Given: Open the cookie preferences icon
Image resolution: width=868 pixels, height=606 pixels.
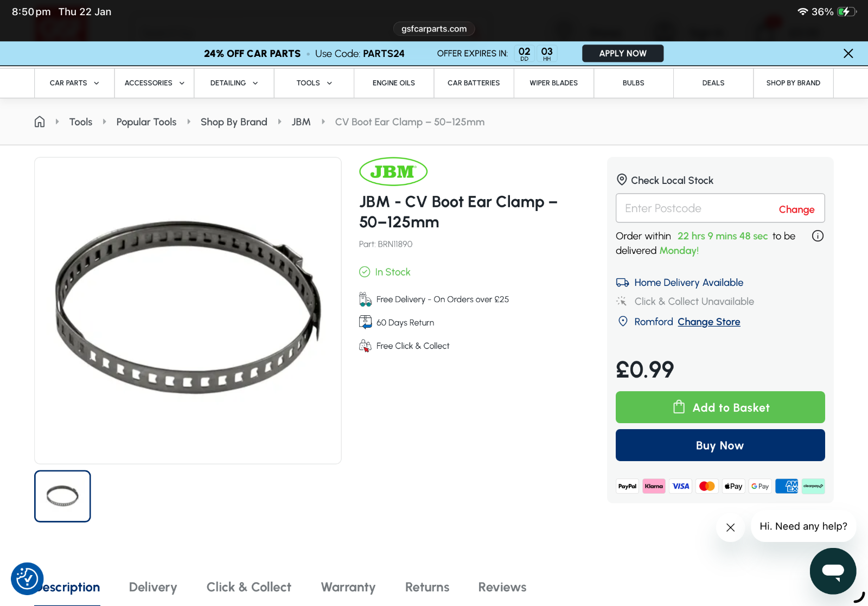Looking at the screenshot, I should click(27, 578).
